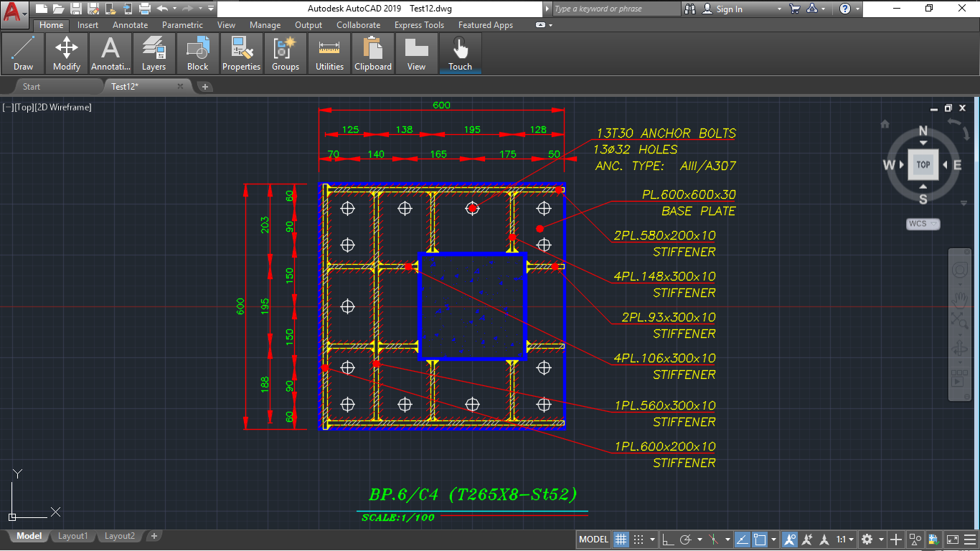Open the Layers panel button

[x=154, y=53]
